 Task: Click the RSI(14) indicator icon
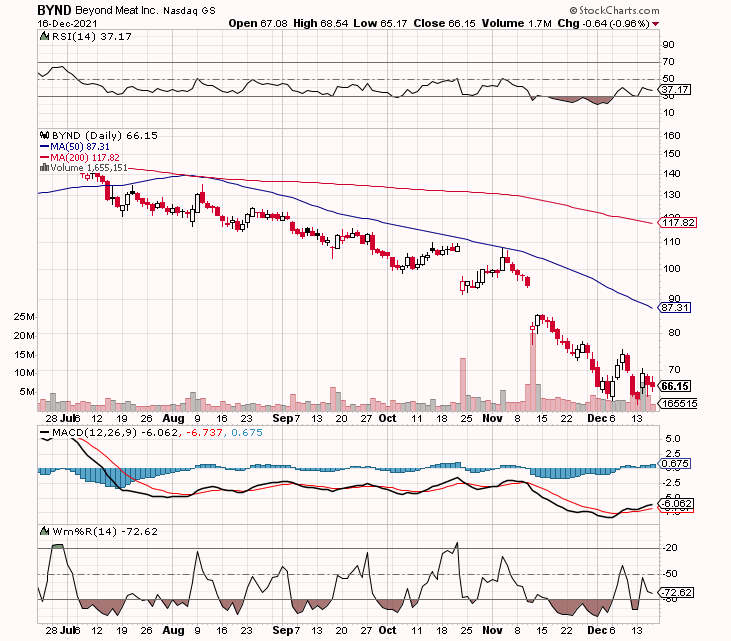(x=44, y=36)
